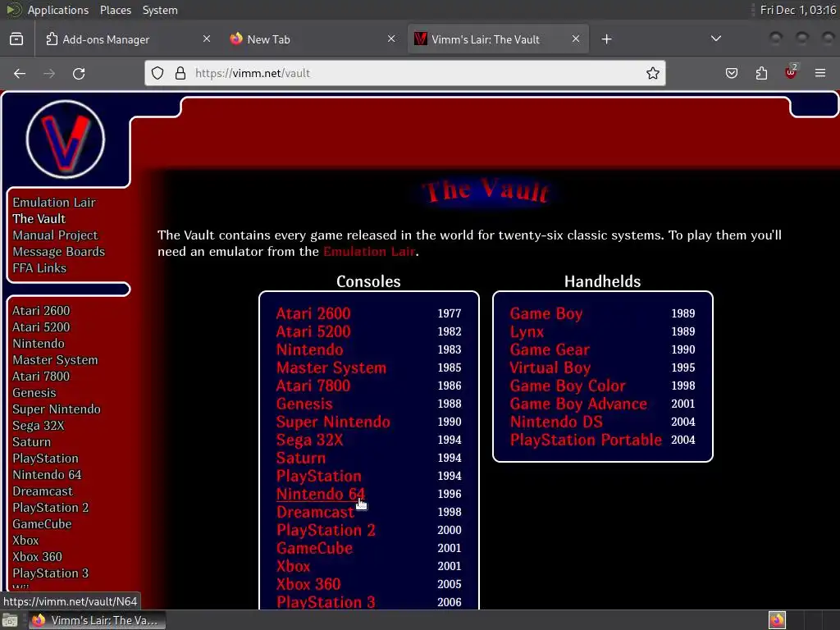Open PlayStation in the Consoles list
Image resolution: width=840 pixels, height=630 pixels.
click(319, 476)
